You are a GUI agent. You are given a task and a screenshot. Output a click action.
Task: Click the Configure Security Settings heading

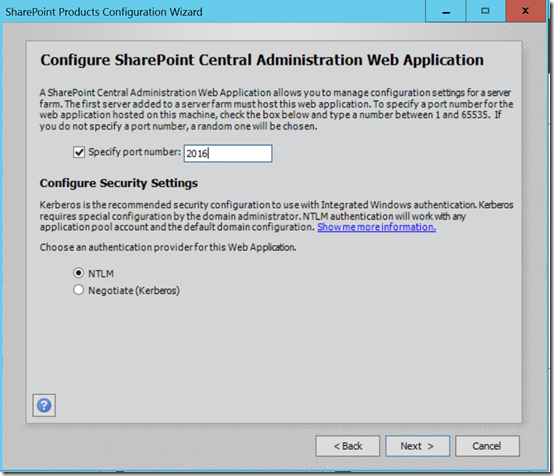pyautogui.click(x=119, y=183)
